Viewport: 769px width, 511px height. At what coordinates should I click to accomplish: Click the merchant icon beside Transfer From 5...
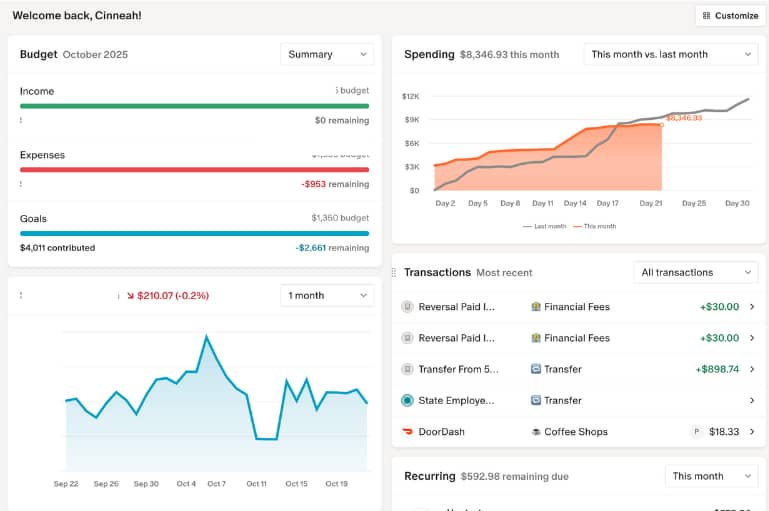pyautogui.click(x=407, y=369)
